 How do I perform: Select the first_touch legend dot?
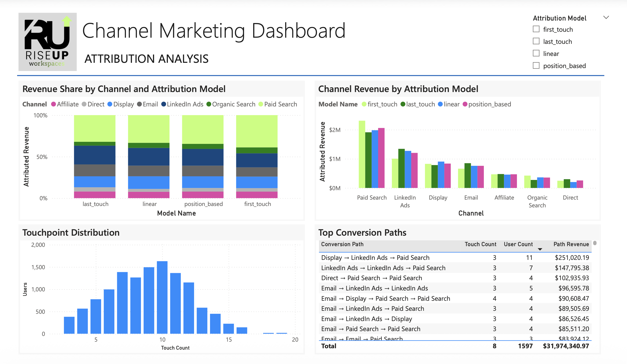point(364,104)
